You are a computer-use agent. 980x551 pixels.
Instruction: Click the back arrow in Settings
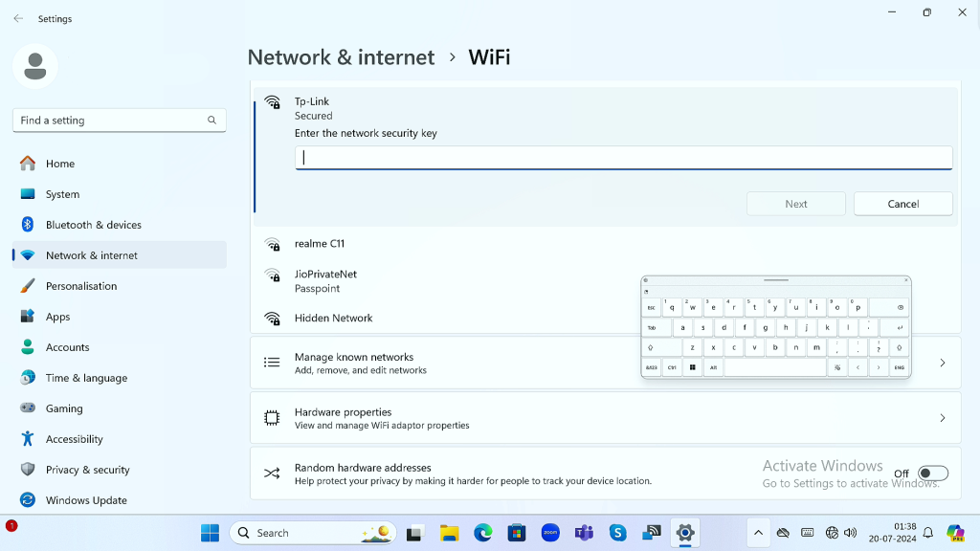coord(18,18)
